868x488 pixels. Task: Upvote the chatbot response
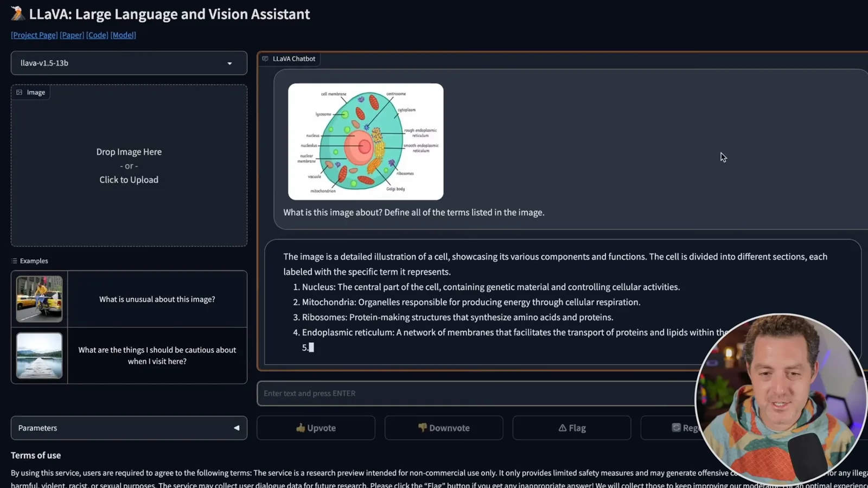coord(316,428)
